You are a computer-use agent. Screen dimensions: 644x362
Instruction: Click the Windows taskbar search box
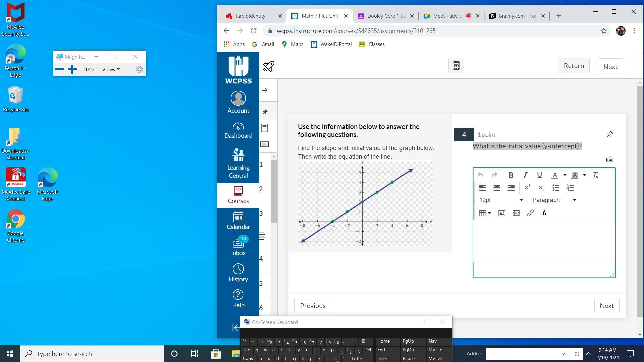[x=92, y=354]
